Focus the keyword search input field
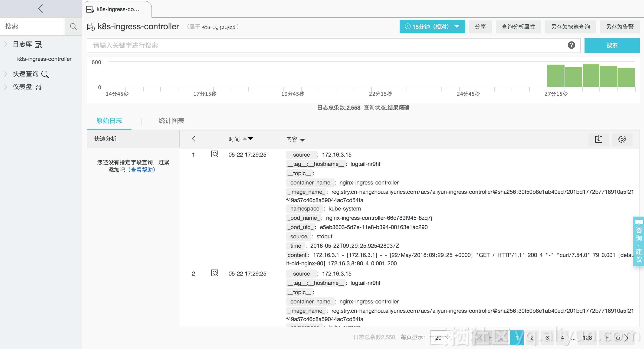This screenshot has width=644, height=349. click(325, 45)
